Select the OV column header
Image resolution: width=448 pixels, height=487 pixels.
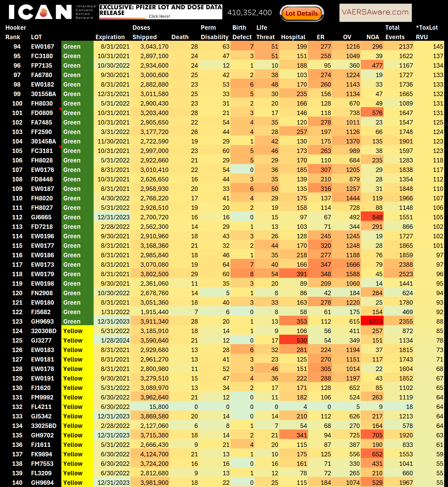pyautogui.click(x=347, y=37)
